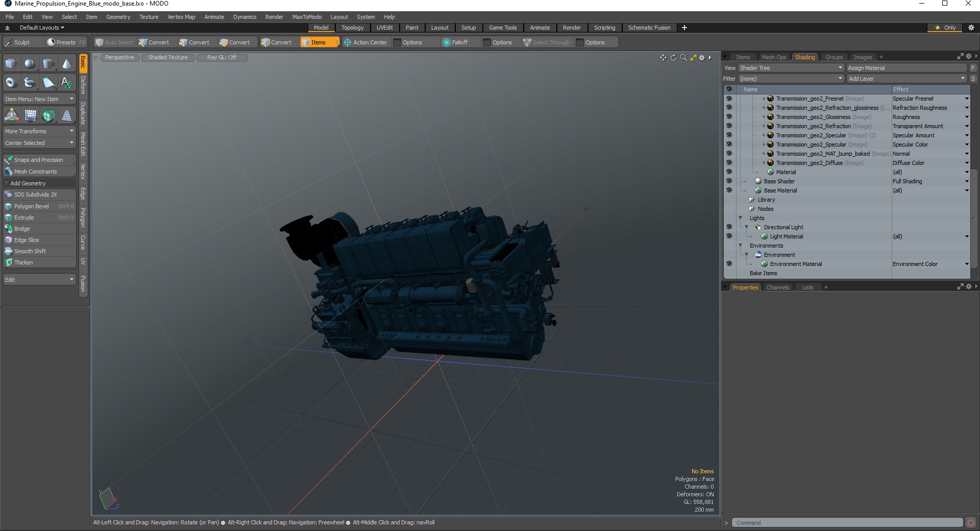The width and height of the screenshot is (980, 531).
Task: Click viewport pan move icon
Action: coord(663,58)
